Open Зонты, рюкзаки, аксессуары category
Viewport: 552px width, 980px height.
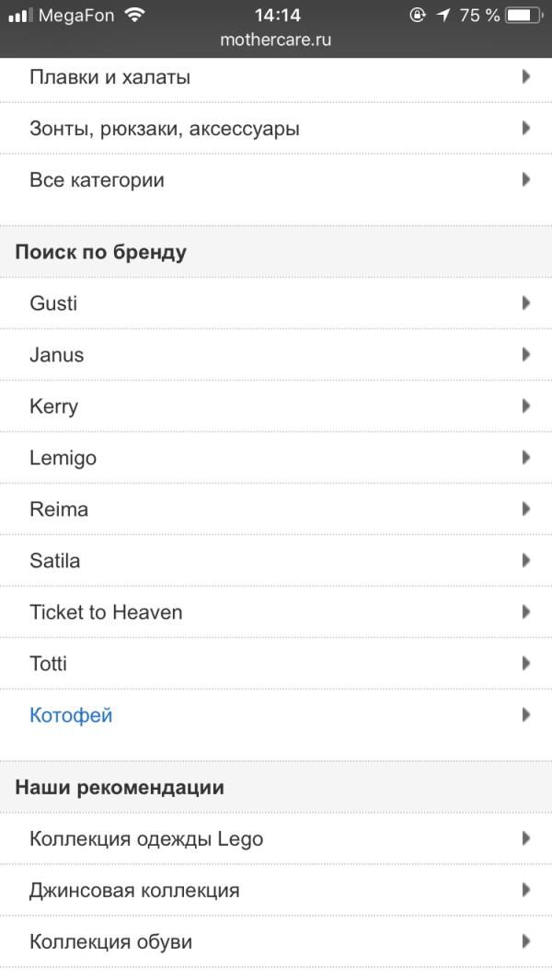pos(165,129)
